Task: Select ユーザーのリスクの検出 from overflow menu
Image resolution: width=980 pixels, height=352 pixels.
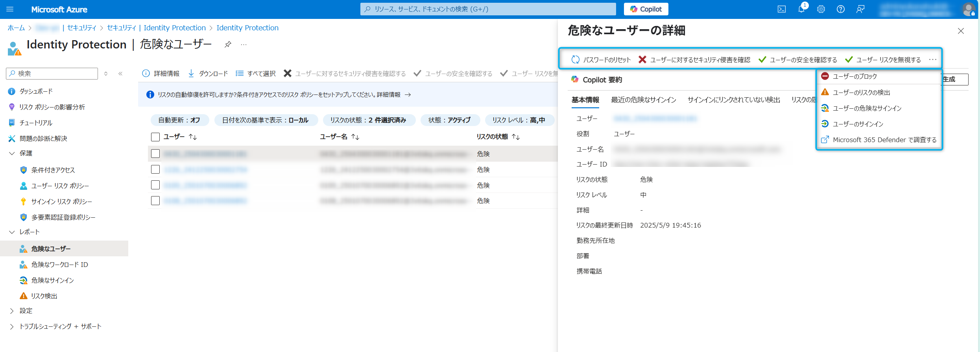Action: tap(880, 93)
